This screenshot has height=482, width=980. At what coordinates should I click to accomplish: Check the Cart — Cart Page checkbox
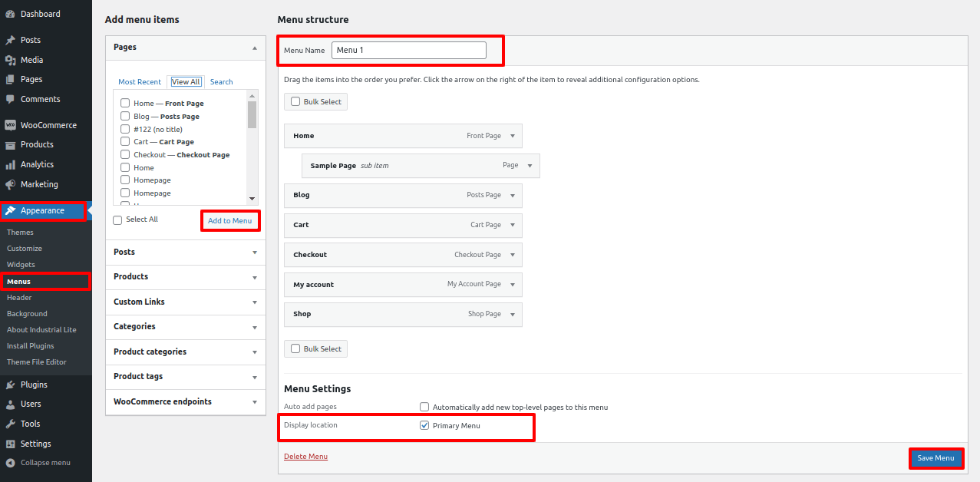tap(125, 142)
